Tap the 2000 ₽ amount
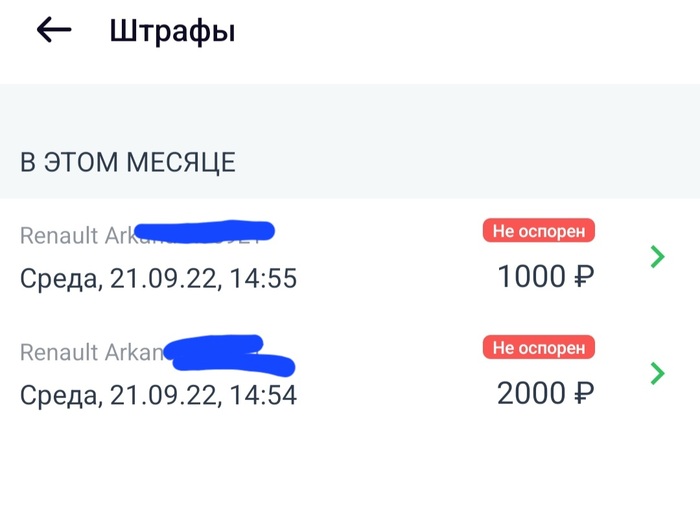Screen dimensions: 700x505 coord(533,394)
